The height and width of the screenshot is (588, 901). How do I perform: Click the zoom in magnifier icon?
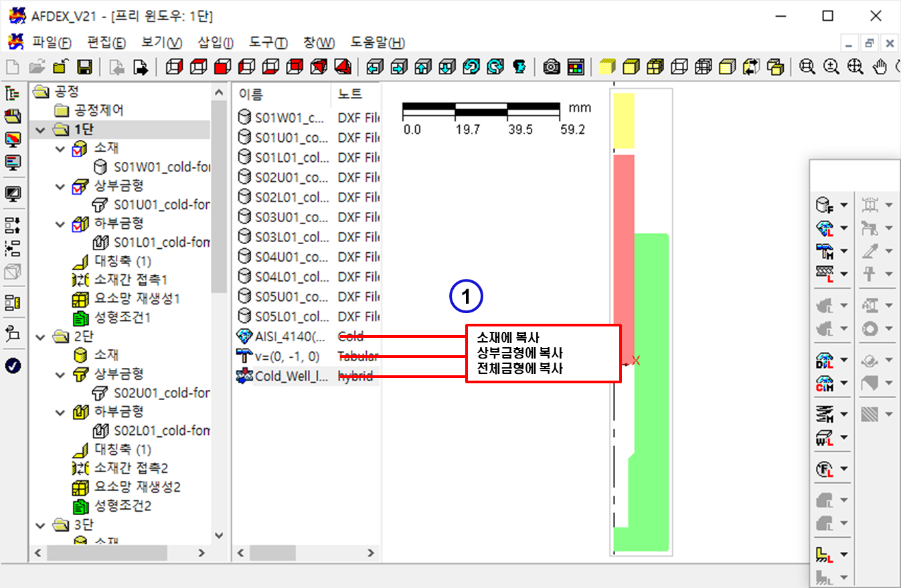click(831, 67)
